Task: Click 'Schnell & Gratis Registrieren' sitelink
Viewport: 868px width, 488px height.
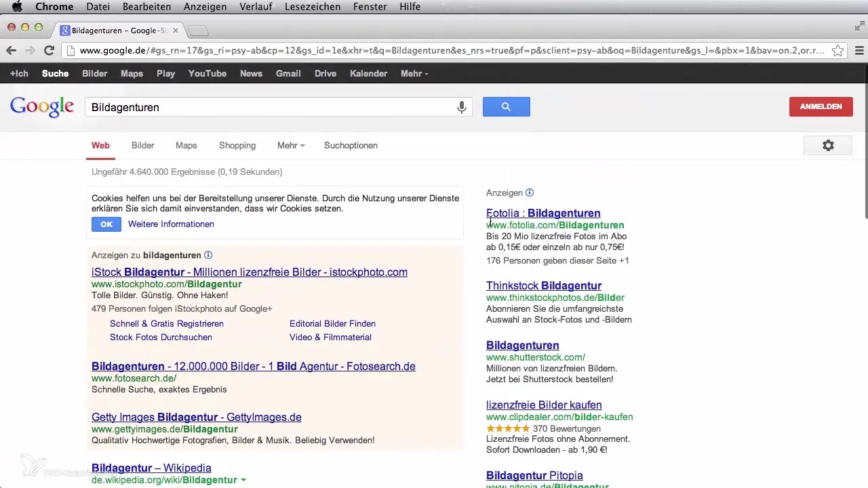Action: pos(167,324)
